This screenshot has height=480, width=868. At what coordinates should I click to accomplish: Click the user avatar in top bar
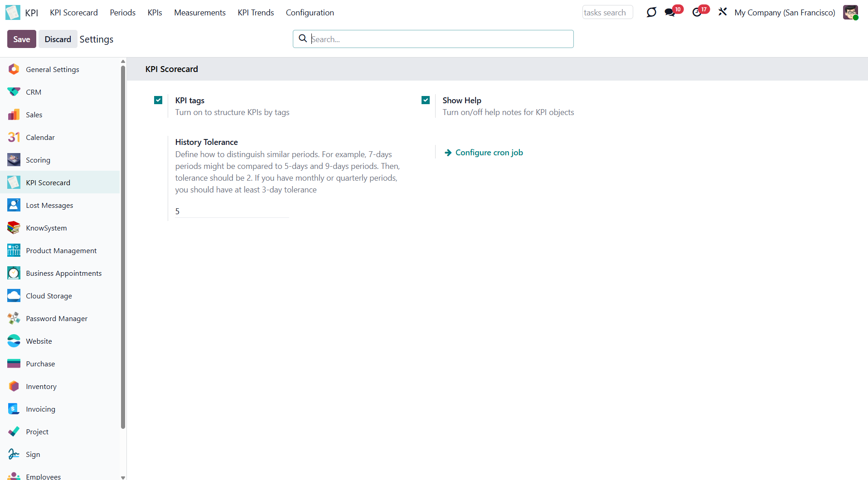(850, 13)
